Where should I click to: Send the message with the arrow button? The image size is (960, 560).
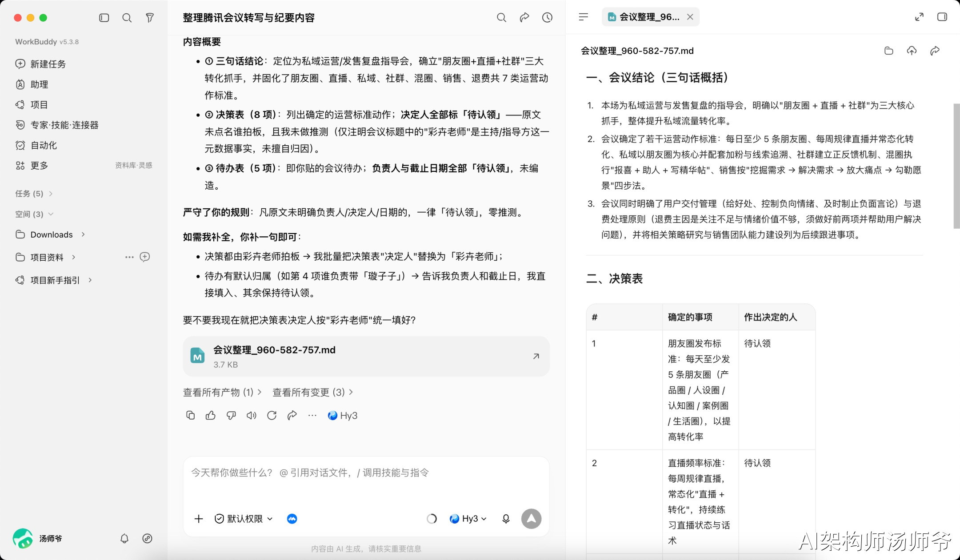coord(531,519)
